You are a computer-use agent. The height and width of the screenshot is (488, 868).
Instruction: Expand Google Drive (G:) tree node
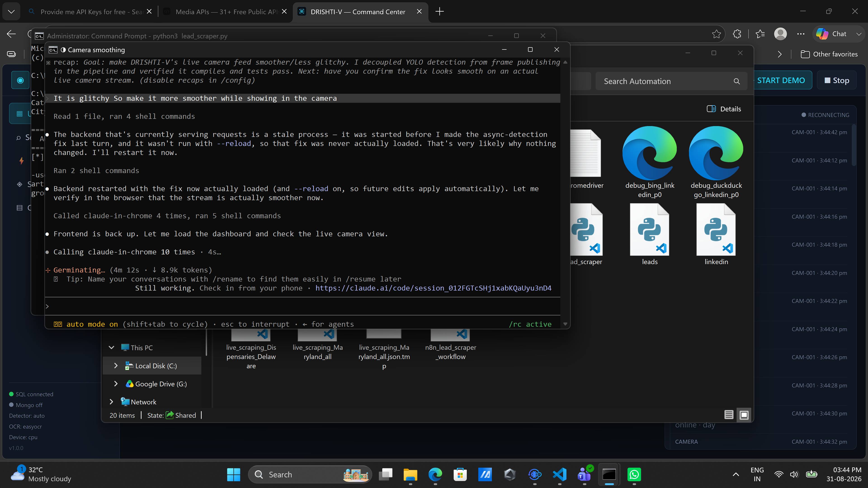116,384
